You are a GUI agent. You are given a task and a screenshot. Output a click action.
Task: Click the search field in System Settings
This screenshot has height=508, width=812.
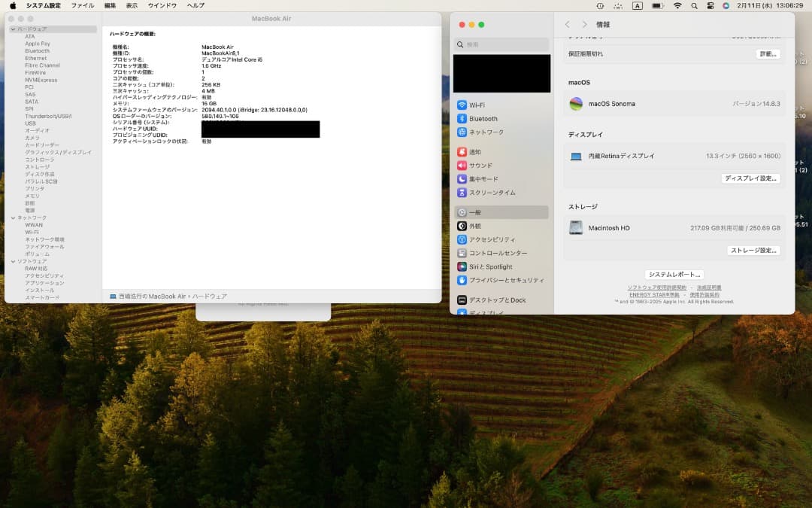(x=502, y=45)
